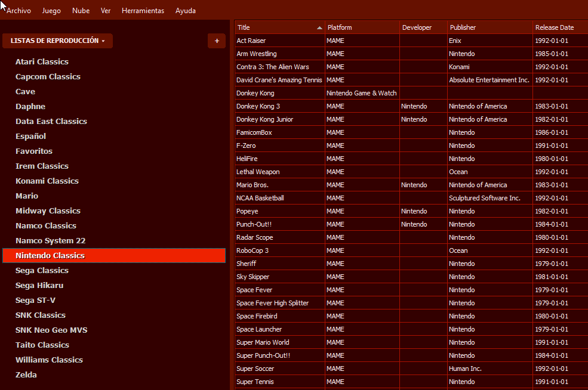Select the NCAA Basketball game row
The width and height of the screenshot is (588, 390).
click(x=411, y=198)
